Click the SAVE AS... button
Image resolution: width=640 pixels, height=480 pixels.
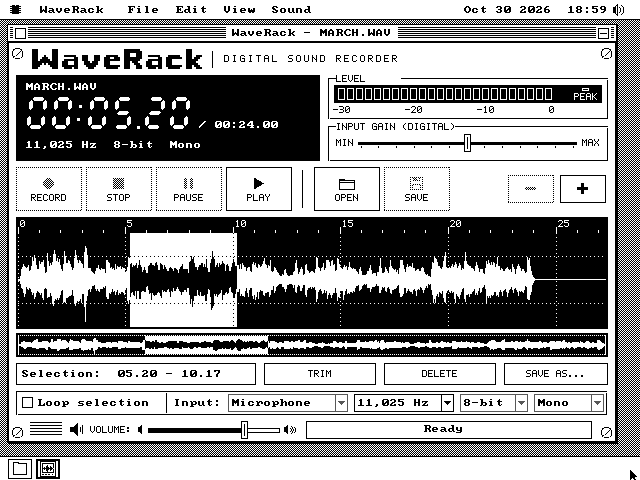click(x=556, y=374)
